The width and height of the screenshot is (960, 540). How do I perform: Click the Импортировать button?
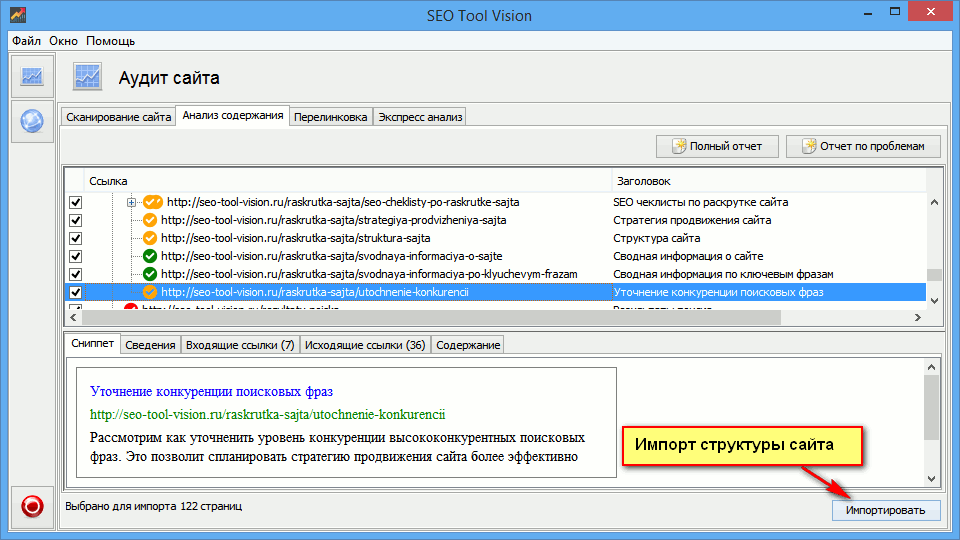[x=886, y=510]
